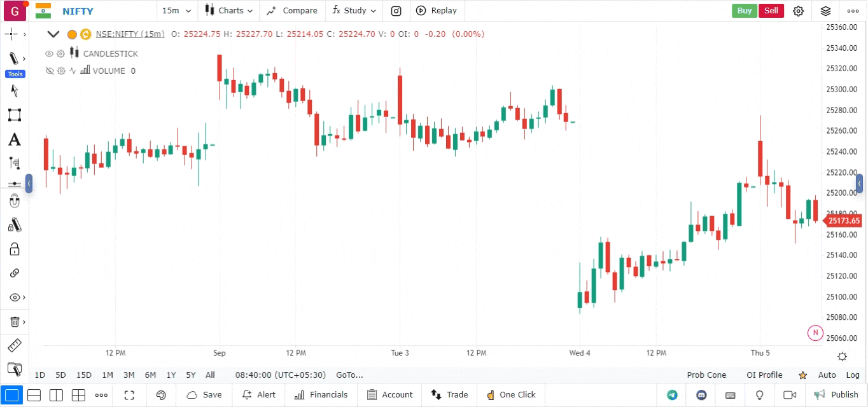Show the hidden VOLUME indicator
The image size is (868, 407).
click(x=49, y=71)
